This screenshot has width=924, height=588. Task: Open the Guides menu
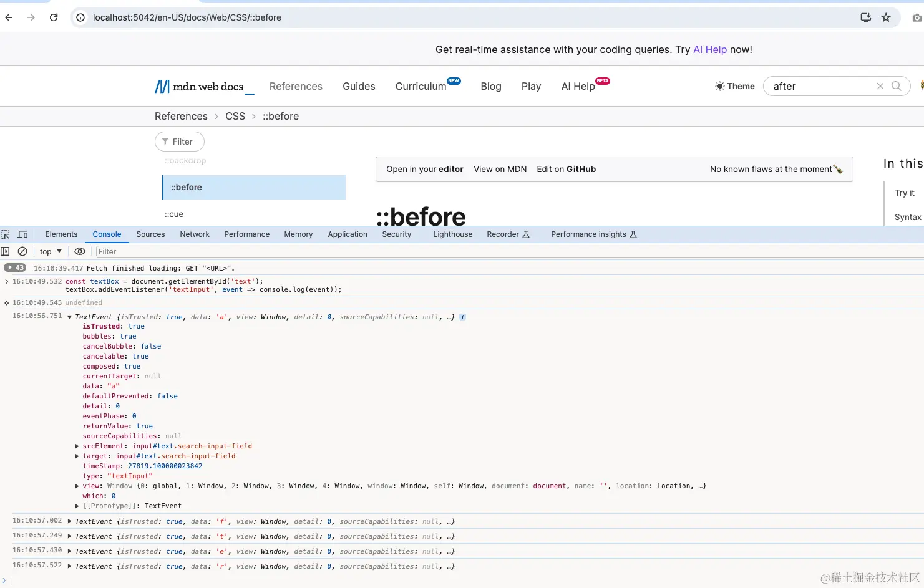(359, 87)
